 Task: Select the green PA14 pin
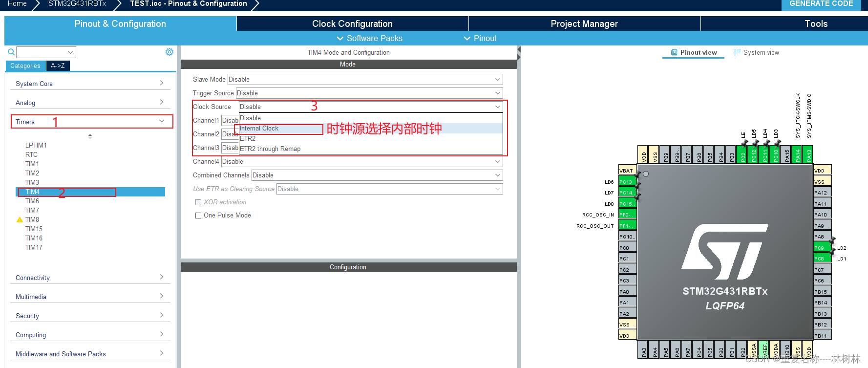tap(798, 154)
